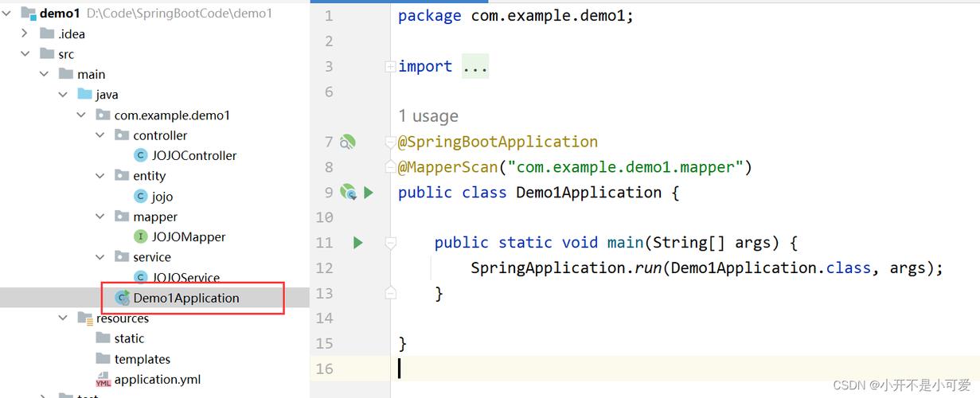
Task: Click the package declaration on line 1
Action: coord(516,16)
